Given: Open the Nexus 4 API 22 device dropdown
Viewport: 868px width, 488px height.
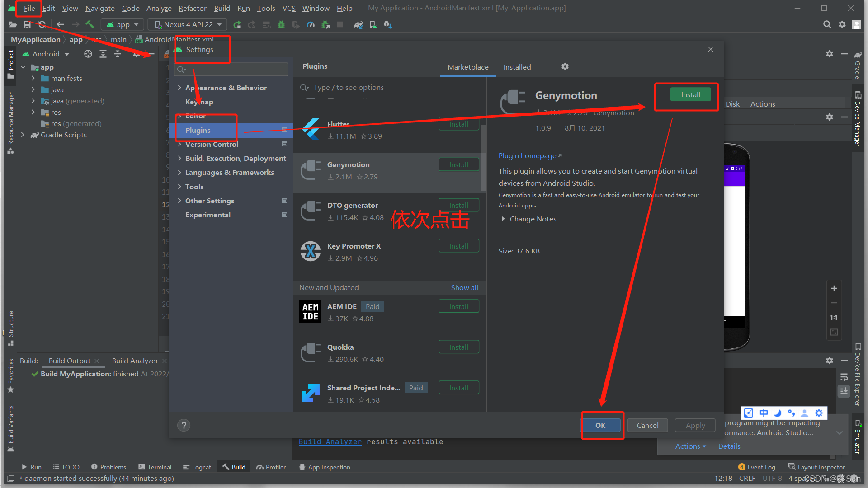Looking at the screenshot, I should [188, 24].
